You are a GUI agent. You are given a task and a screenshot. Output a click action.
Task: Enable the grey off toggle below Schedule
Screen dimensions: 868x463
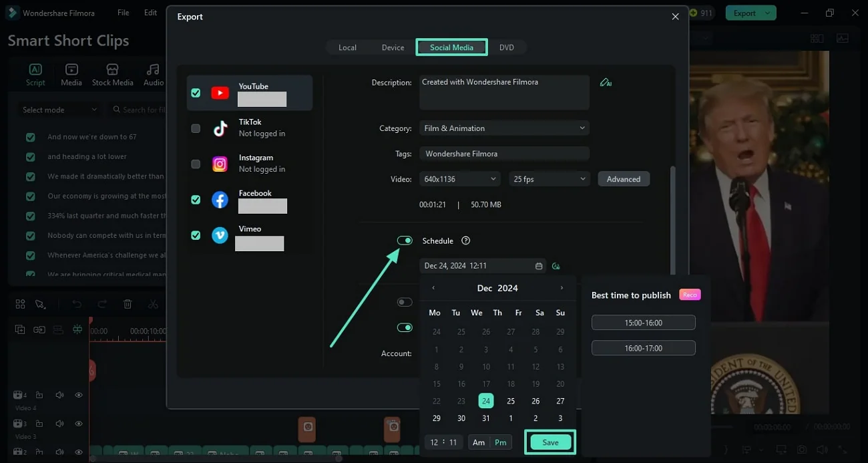[x=405, y=302]
